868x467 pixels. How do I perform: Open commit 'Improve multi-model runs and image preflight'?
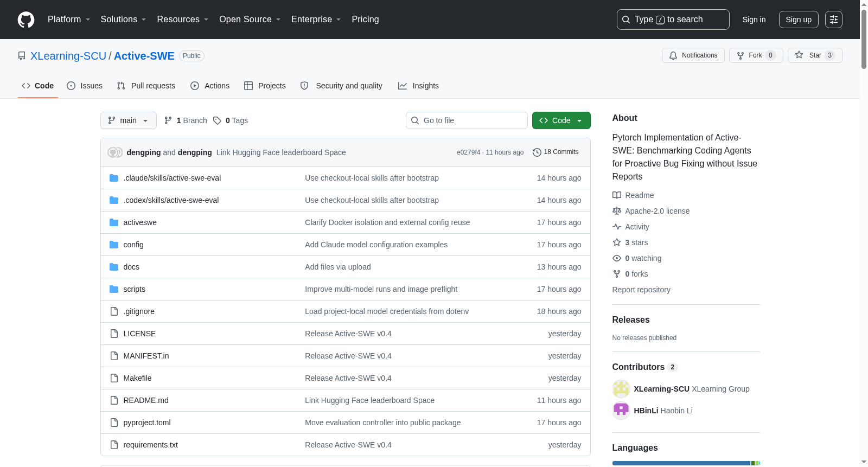(x=381, y=289)
